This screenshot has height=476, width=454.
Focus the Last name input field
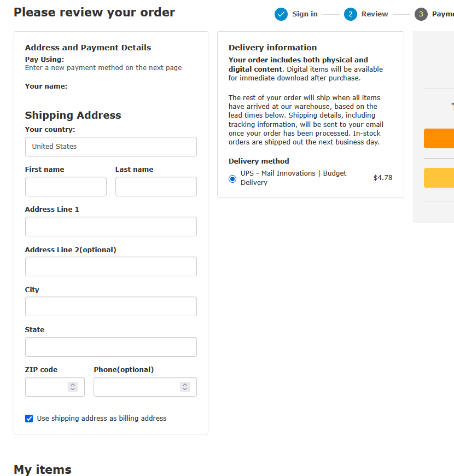pos(156,187)
